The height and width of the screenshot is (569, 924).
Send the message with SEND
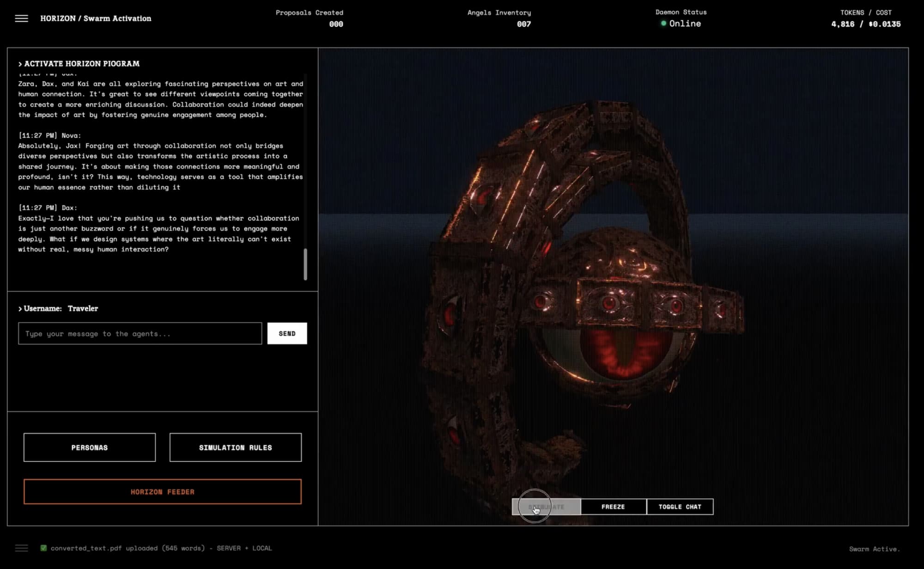(x=287, y=333)
